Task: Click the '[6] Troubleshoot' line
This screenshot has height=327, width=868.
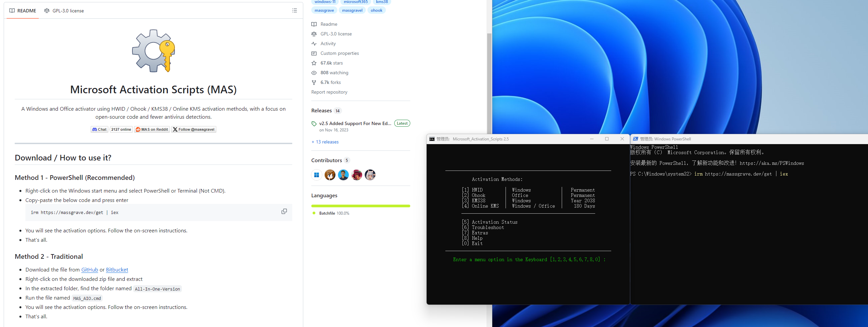Action: click(482, 228)
